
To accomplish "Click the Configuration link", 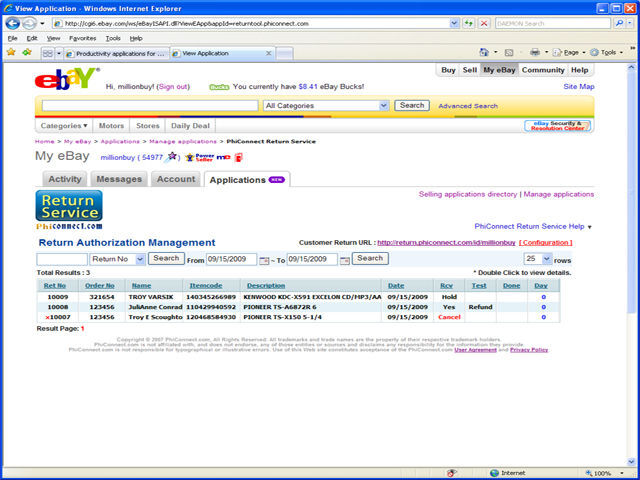I will tap(545, 242).
